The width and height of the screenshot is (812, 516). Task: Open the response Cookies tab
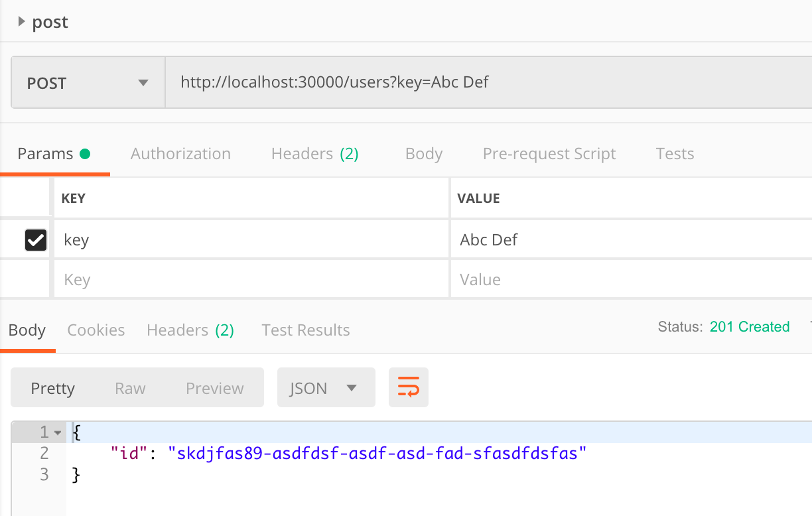[x=96, y=330]
